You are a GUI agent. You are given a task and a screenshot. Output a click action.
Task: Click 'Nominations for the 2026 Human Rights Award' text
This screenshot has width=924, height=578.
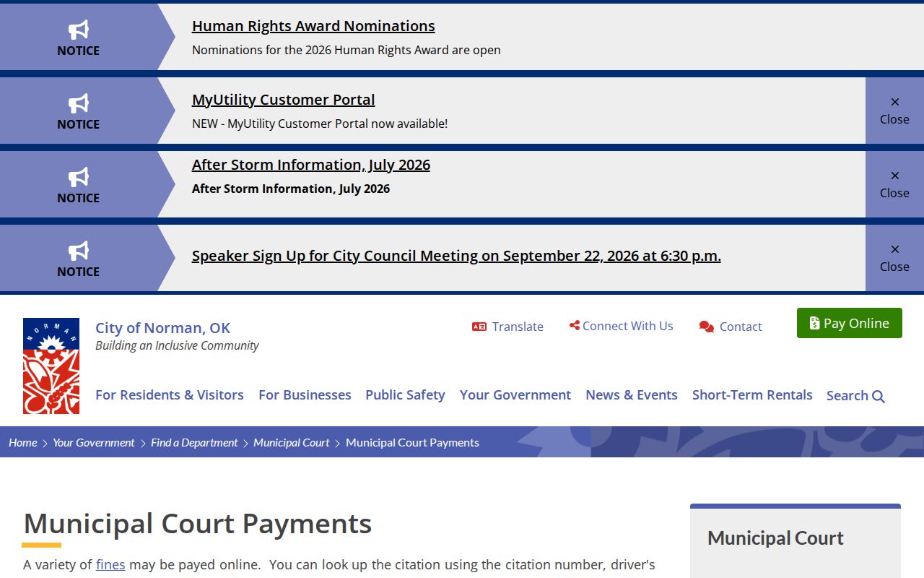346,50
